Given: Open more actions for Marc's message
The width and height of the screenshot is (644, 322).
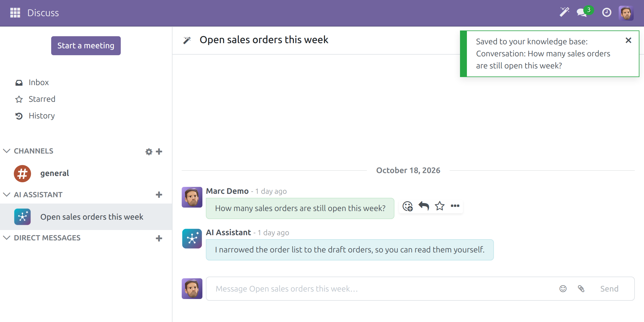Looking at the screenshot, I should [x=455, y=206].
